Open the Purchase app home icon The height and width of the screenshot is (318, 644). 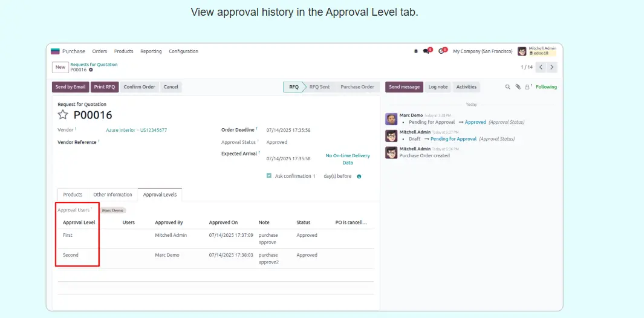coord(55,51)
